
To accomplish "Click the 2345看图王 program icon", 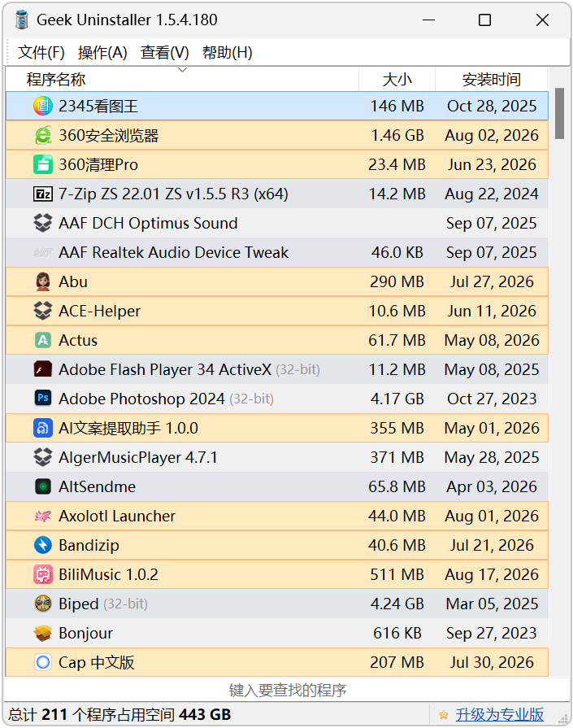I will [x=43, y=106].
